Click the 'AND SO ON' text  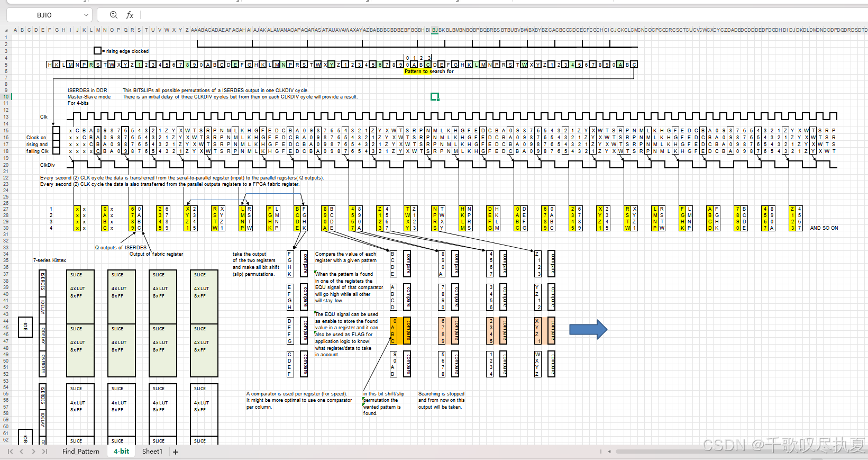824,228
